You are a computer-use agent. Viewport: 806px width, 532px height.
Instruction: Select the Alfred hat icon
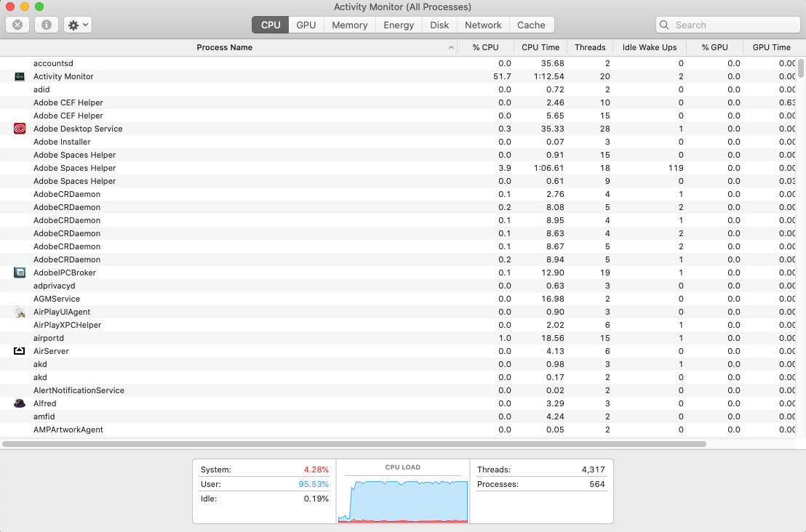(x=20, y=403)
